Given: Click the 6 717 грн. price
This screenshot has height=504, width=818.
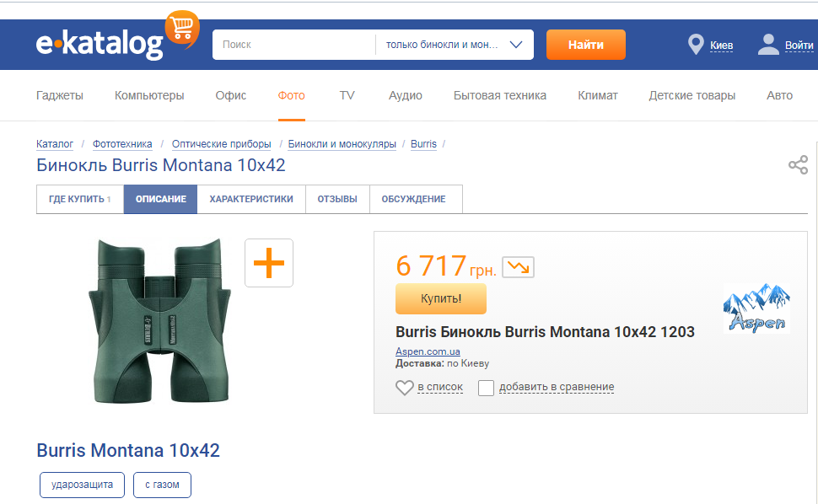Looking at the screenshot, I should 446,266.
